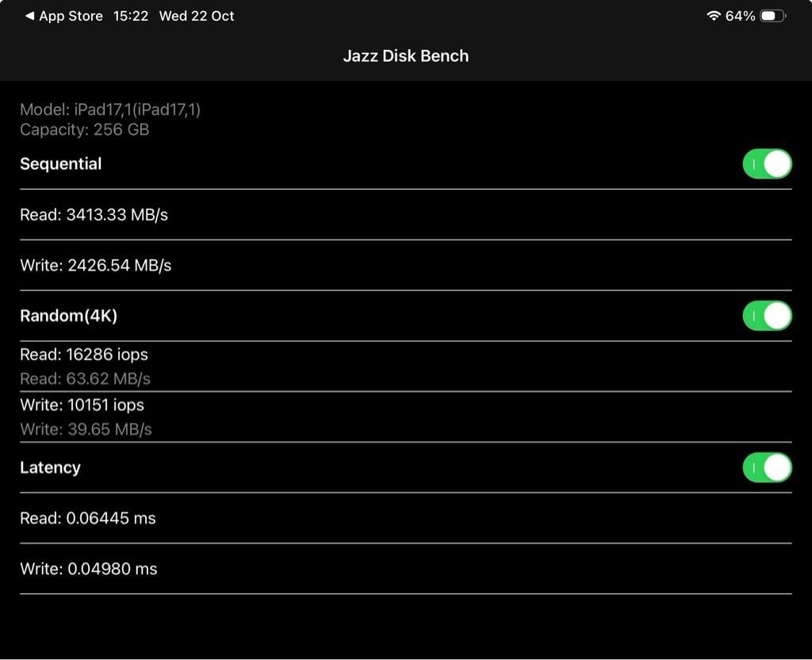The height and width of the screenshot is (660, 812).
Task: Select the Capacity: 256 GB line
Action: click(x=84, y=129)
